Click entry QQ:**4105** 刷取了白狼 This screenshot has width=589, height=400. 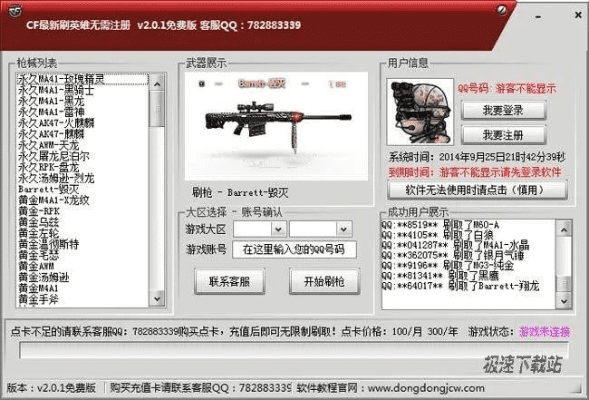coord(437,235)
